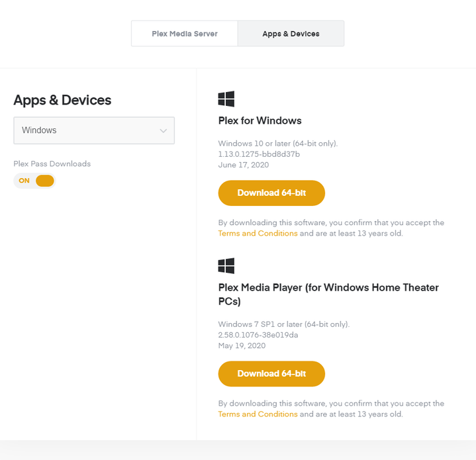Click version number 1.13.0.1275-bbd8d37b

click(259, 154)
